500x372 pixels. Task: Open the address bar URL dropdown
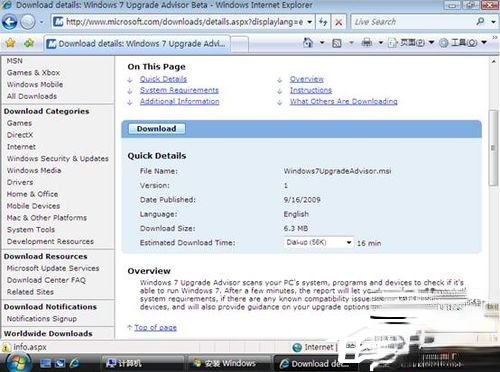tap(310, 22)
